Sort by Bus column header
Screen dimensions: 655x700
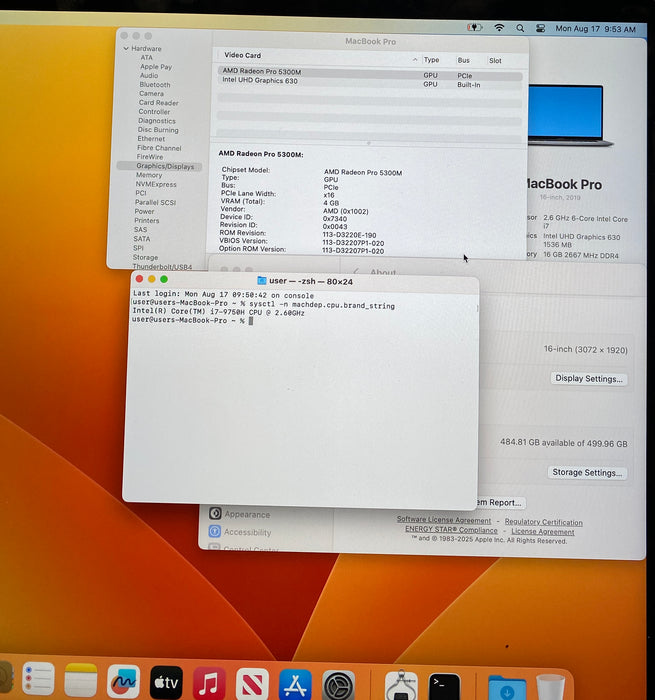tap(463, 60)
